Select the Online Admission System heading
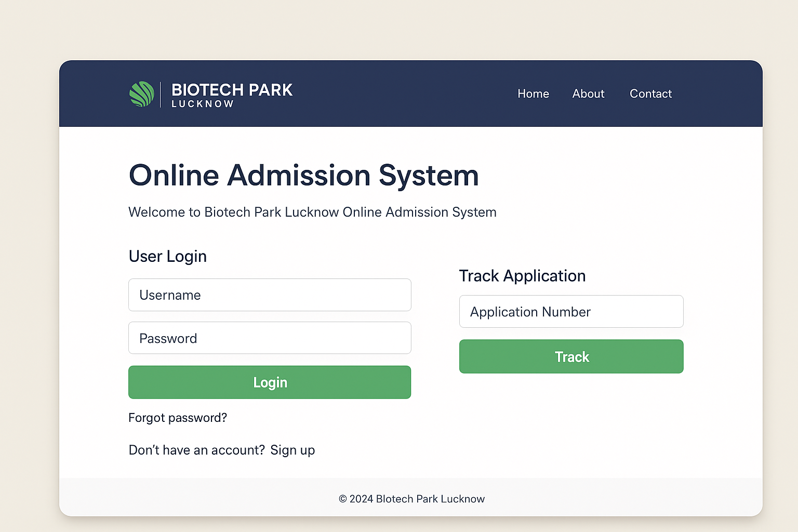The height and width of the screenshot is (532, 798). [x=303, y=176]
